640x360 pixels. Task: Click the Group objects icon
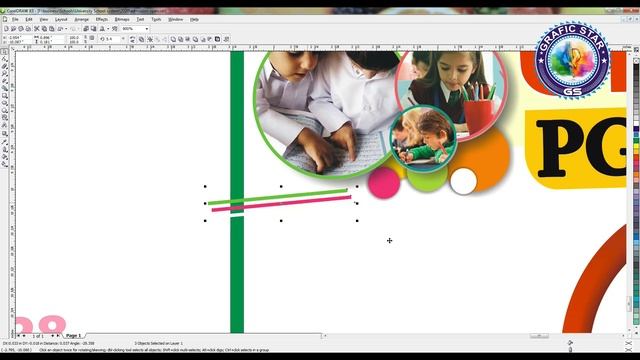tap(150, 39)
